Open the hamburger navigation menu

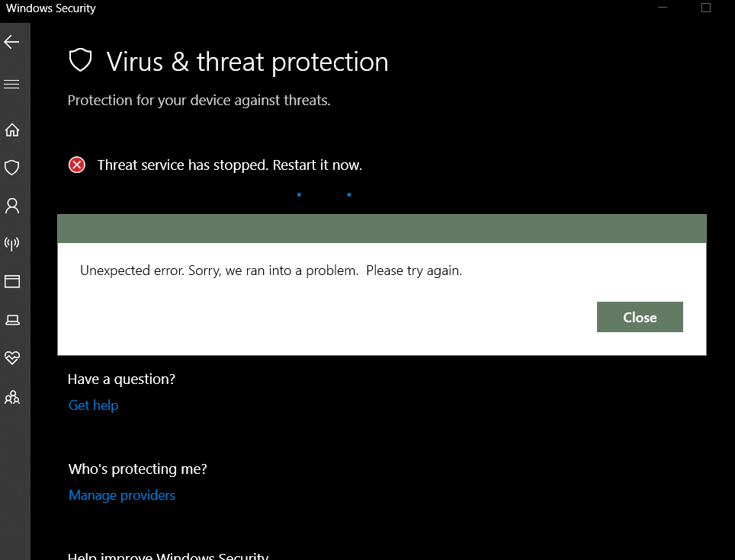[x=12, y=84]
